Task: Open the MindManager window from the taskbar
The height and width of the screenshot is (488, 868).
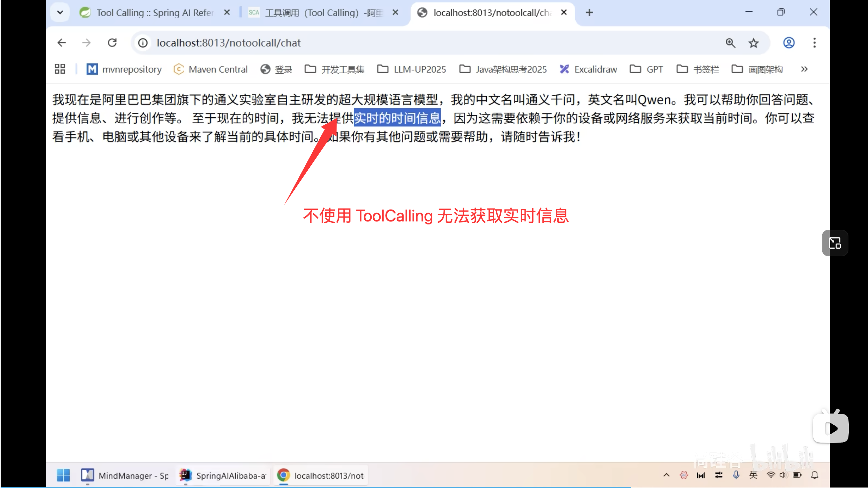Action: tap(125, 475)
